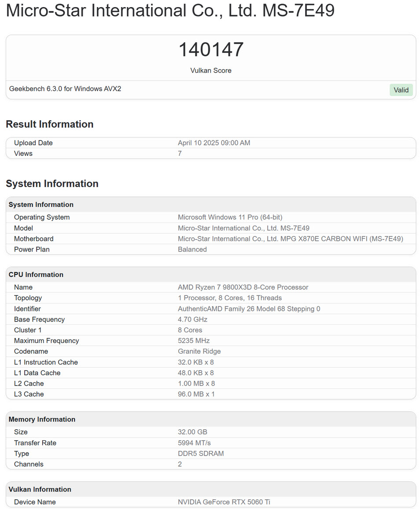420x509 pixels.
Task: Click the Granite Ridge codename value
Action: pos(199,351)
